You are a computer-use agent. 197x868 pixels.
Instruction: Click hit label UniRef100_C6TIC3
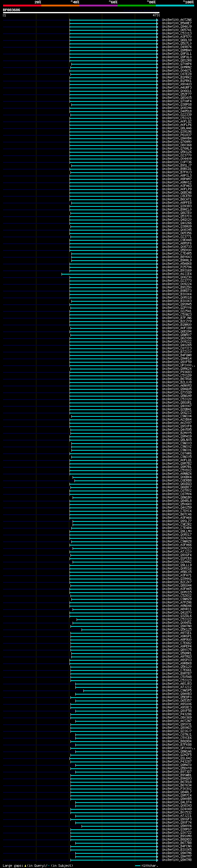point(176,349)
